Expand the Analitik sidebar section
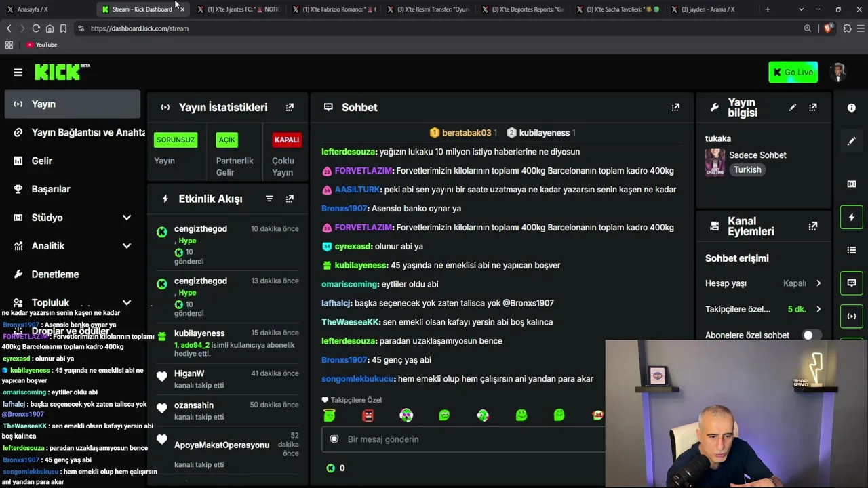The width and height of the screenshot is (868, 488). pyautogui.click(x=127, y=246)
